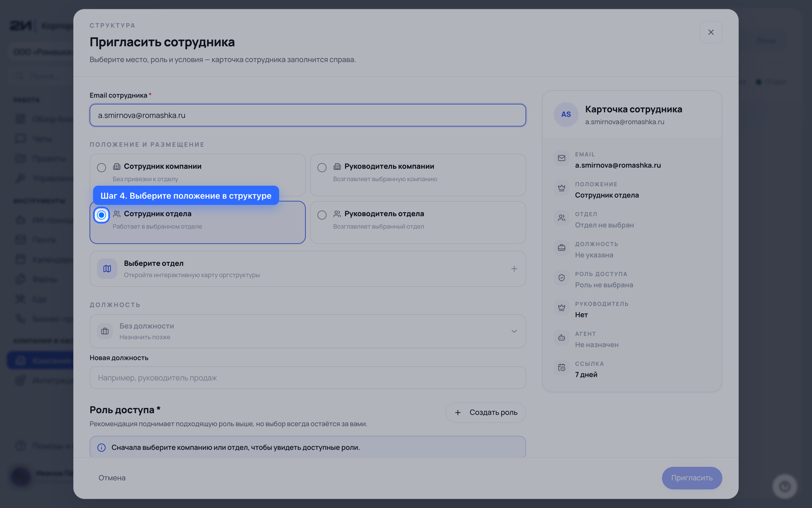This screenshot has height=508, width=812.
Task: Click the 7 дней link value
Action: coord(586,375)
